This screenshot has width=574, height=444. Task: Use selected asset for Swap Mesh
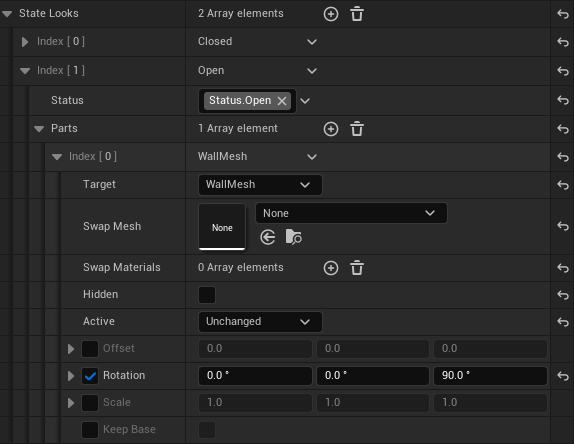(268, 237)
